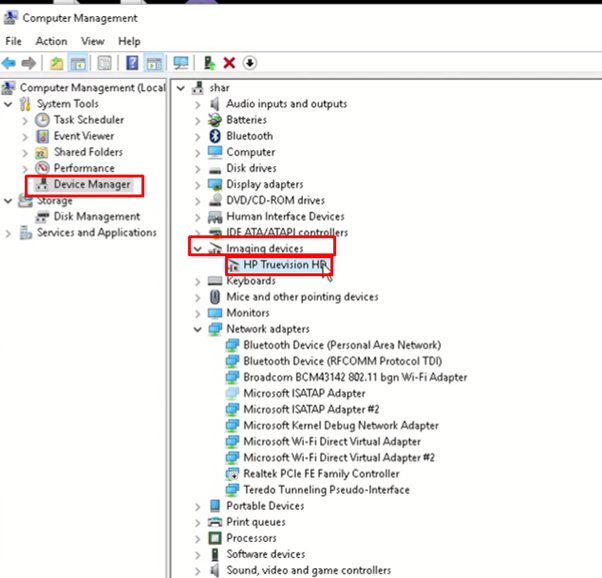
Task: Open the File menu
Action: (x=13, y=41)
